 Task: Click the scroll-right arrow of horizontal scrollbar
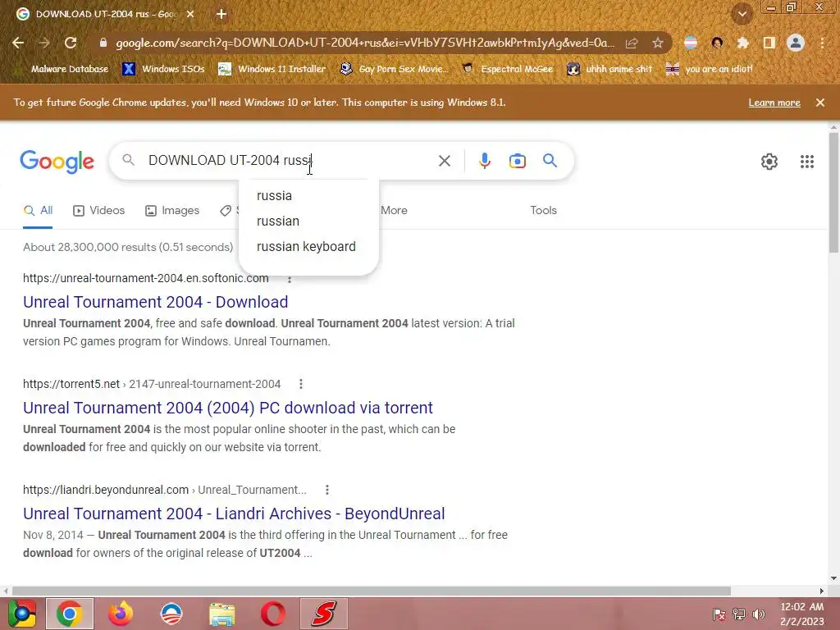click(x=822, y=591)
